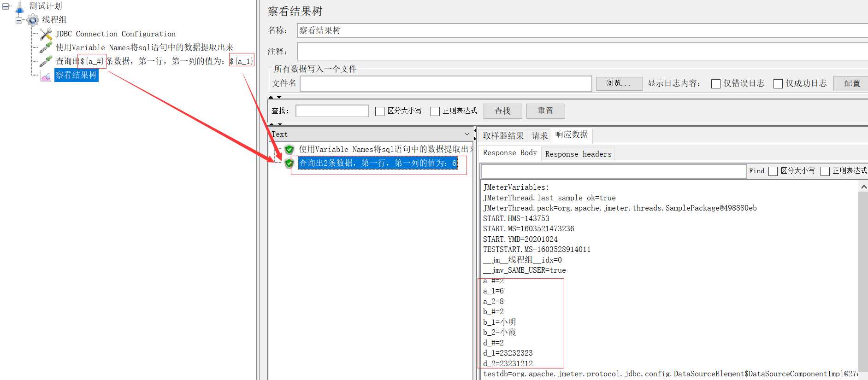The height and width of the screenshot is (380, 868).
Task: Click the 注释 input field
Action: [582, 52]
